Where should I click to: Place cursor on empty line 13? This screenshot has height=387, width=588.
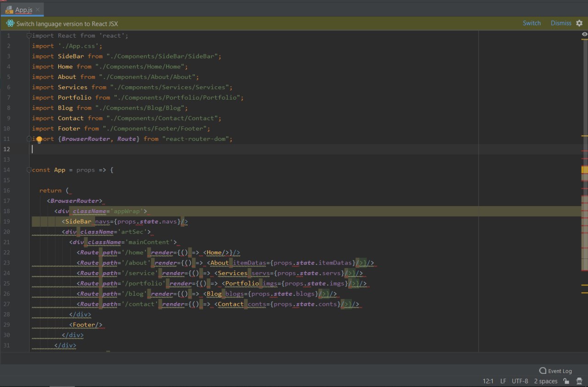tap(138, 159)
